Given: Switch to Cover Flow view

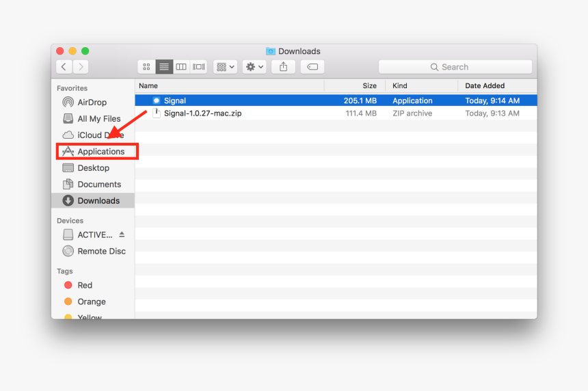Looking at the screenshot, I should tap(199, 67).
